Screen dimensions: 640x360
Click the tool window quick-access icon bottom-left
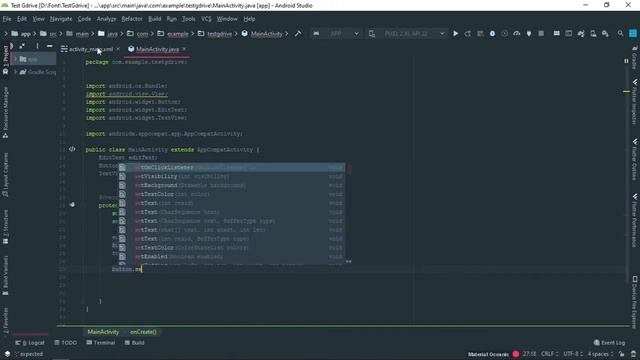coord(7,354)
